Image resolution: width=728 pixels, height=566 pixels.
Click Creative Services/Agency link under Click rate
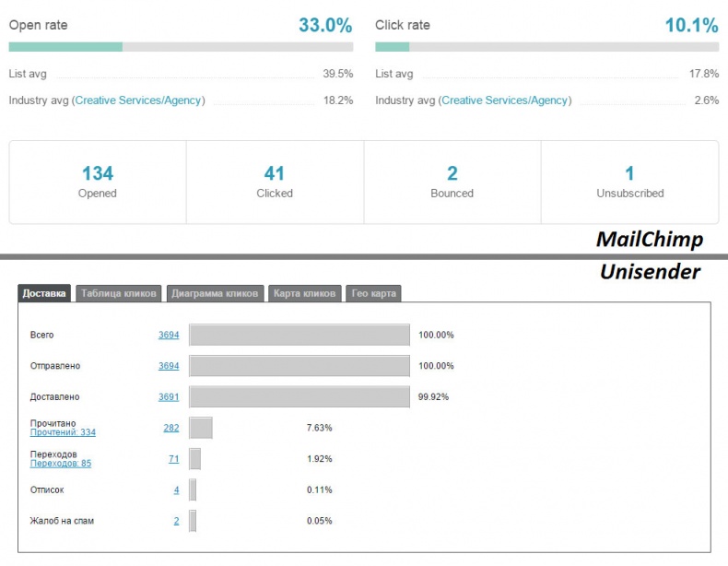506,100
